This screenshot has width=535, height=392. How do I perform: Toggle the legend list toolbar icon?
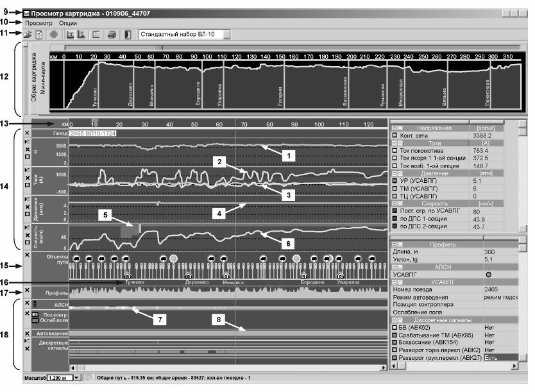coord(96,35)
